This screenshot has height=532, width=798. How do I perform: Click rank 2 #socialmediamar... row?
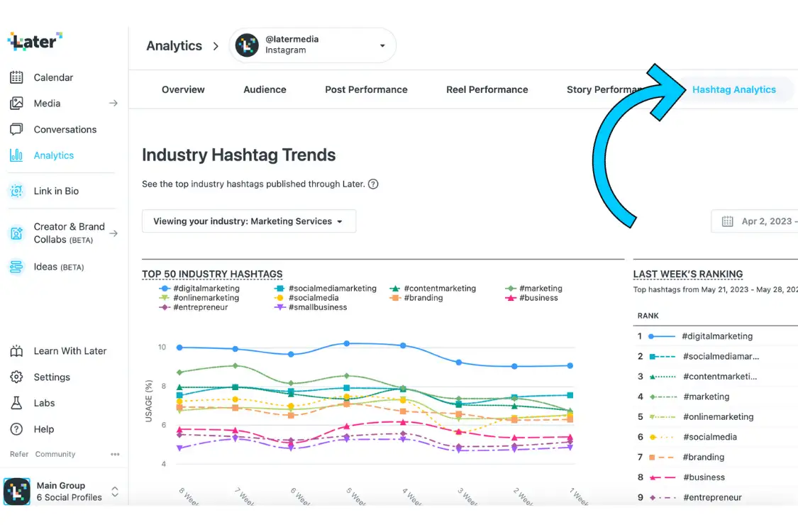pyautogui.click(x=716, y=356)
